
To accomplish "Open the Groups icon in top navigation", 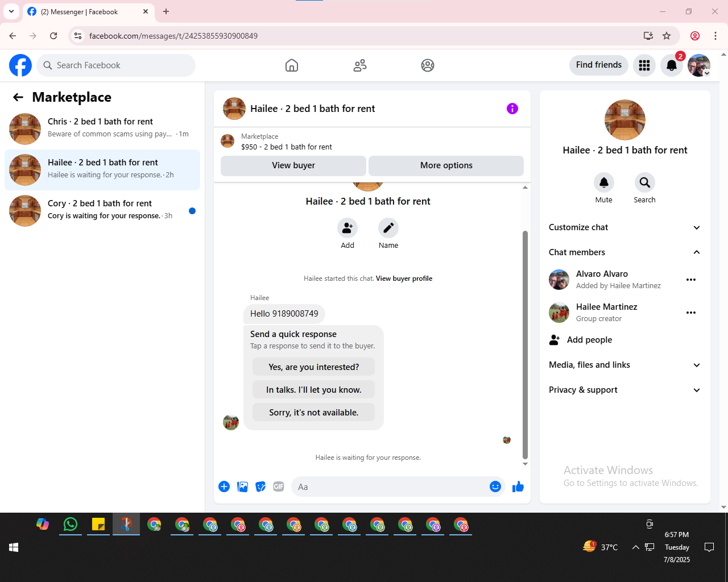I will [x=428, y=65].
